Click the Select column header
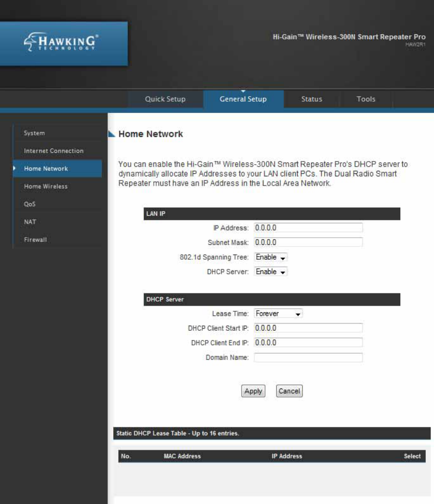 pos(412,456)
